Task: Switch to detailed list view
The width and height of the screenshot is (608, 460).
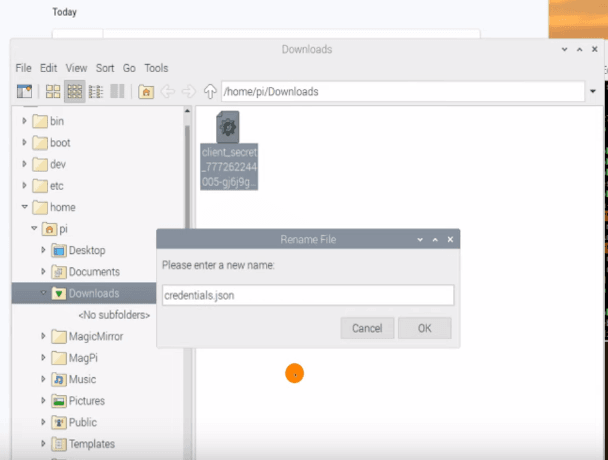Action: [x=117, y=92]
